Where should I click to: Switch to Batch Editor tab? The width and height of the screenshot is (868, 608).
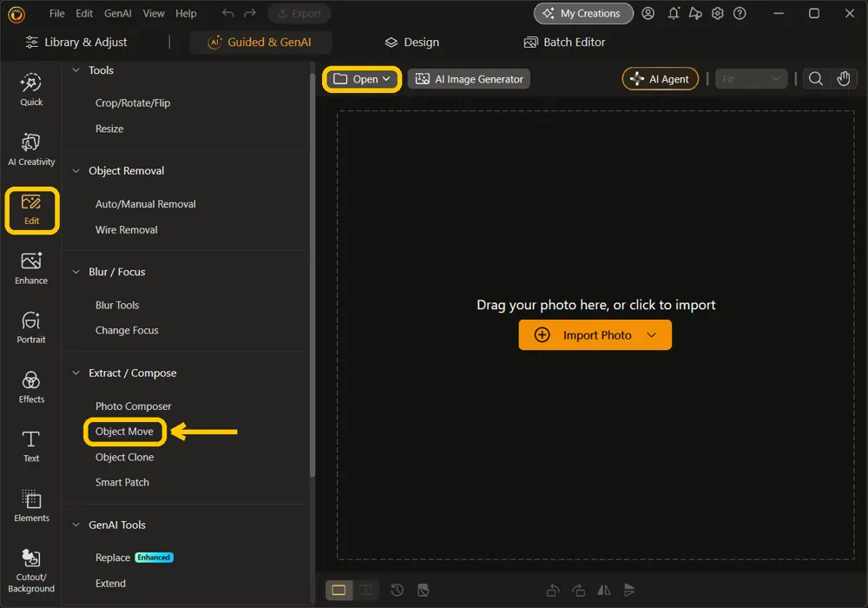565,42
